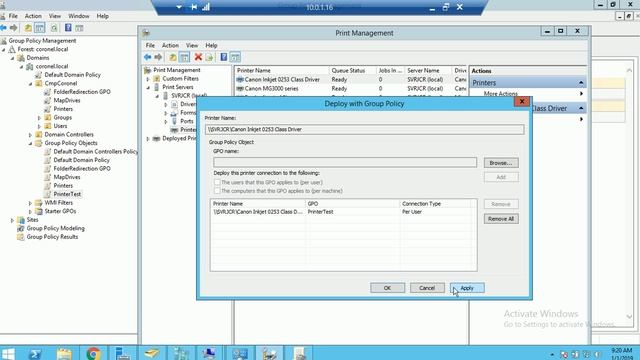Screen dimensions: 640x360
Task: Select Group Policy Results node
Action: click(52, 237)
